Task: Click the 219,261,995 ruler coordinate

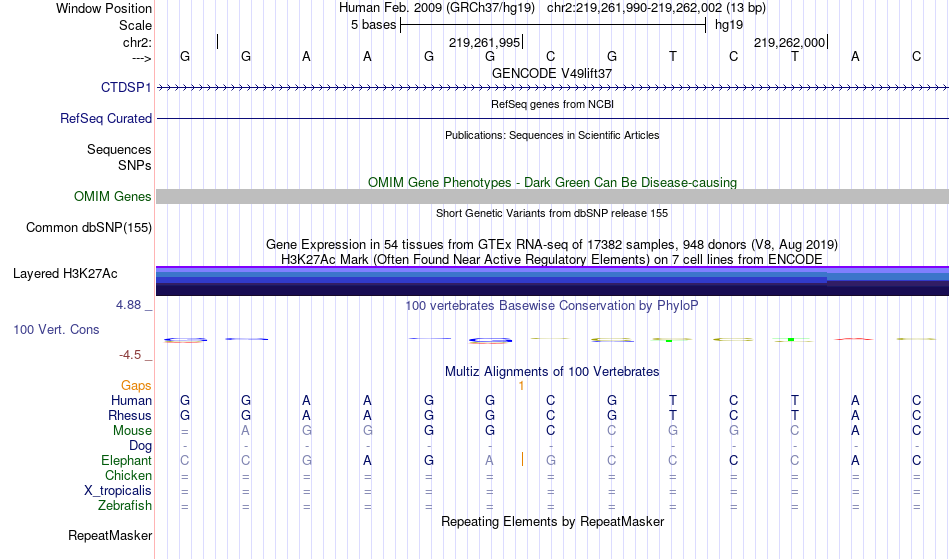Action: (x=485, y=42)
